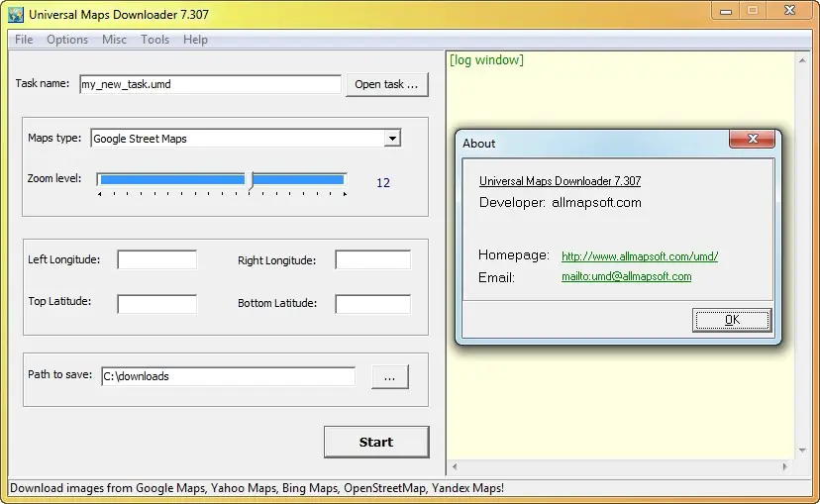Image resolution: width=820 pixels, height=504 pixels.
Task: Open the Options menu
Action: tap(67, 40)
